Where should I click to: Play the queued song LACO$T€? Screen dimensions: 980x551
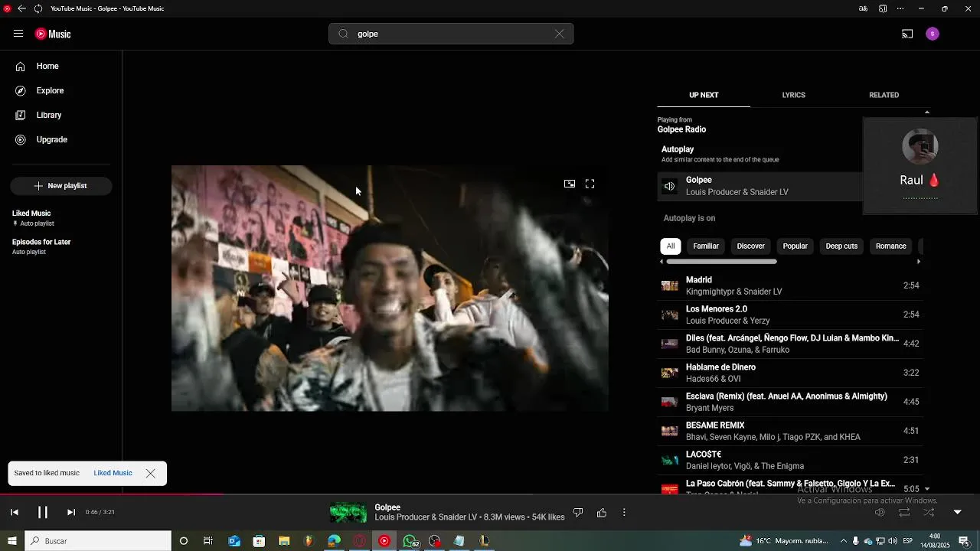[x=790, y=460]
